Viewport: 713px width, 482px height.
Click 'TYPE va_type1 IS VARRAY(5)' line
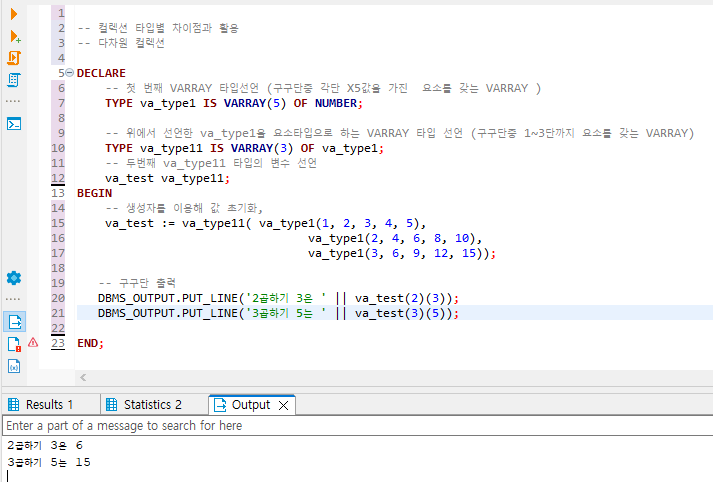coord(234,103)
